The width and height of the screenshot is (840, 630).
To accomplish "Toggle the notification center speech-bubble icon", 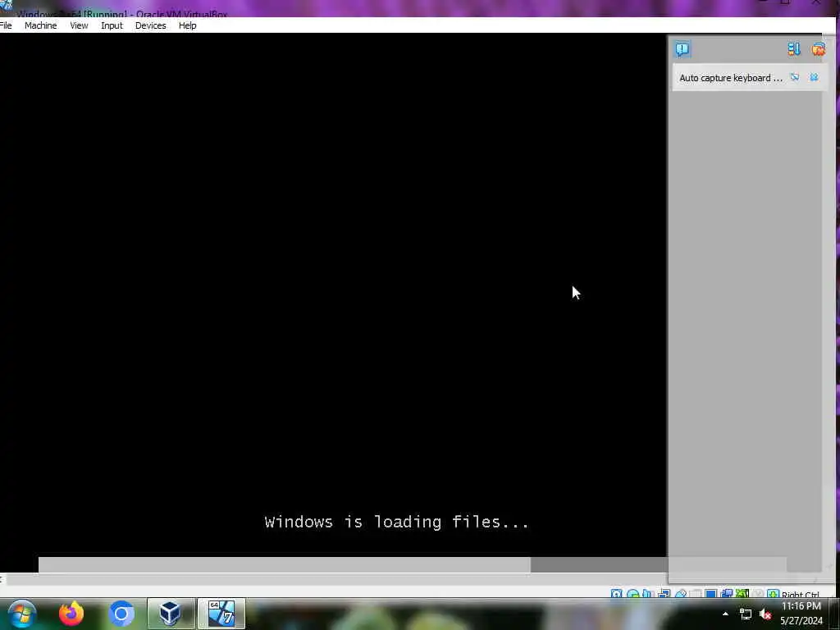I will point(682,49).
